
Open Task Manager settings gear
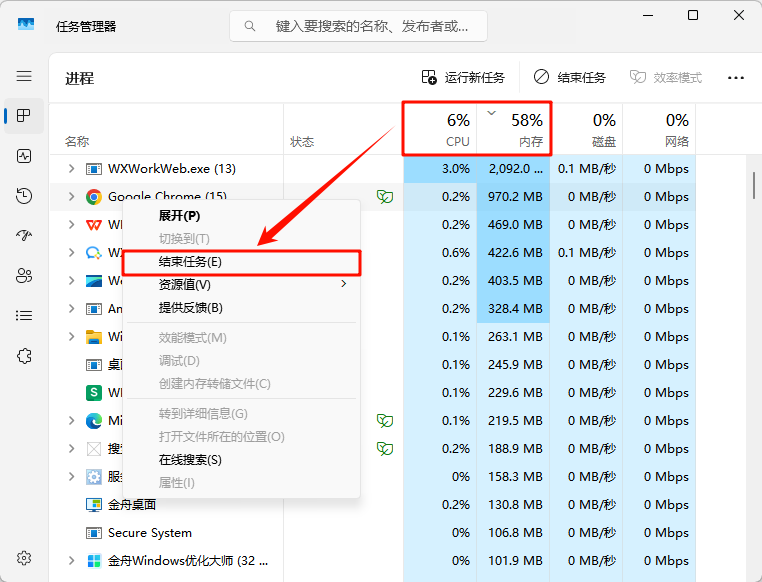[x=24, y=558]
